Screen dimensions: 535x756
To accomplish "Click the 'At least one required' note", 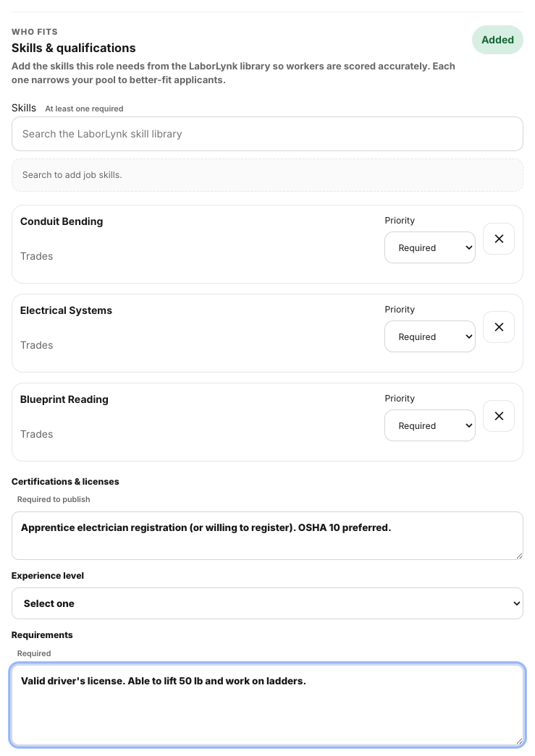I will 84,109.
